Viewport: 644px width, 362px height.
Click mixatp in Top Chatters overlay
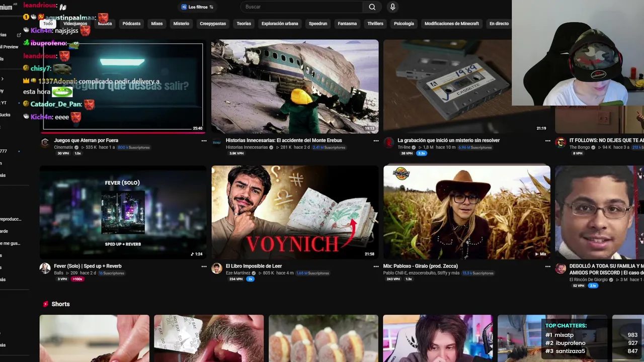[x=564, y=335]
